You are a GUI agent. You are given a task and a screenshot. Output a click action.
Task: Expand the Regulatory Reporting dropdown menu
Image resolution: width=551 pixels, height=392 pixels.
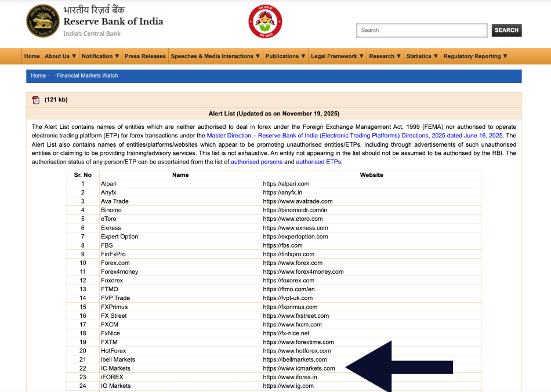pos(476,56)
